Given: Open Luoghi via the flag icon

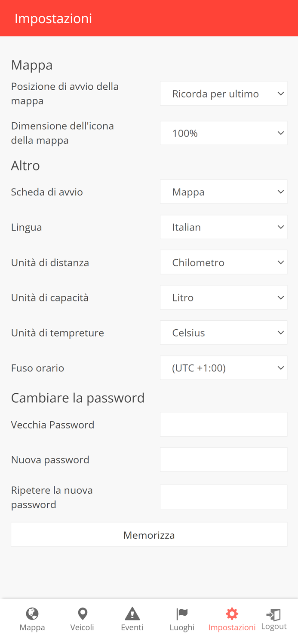Looking at the screenshot, I should pos(182,614).
